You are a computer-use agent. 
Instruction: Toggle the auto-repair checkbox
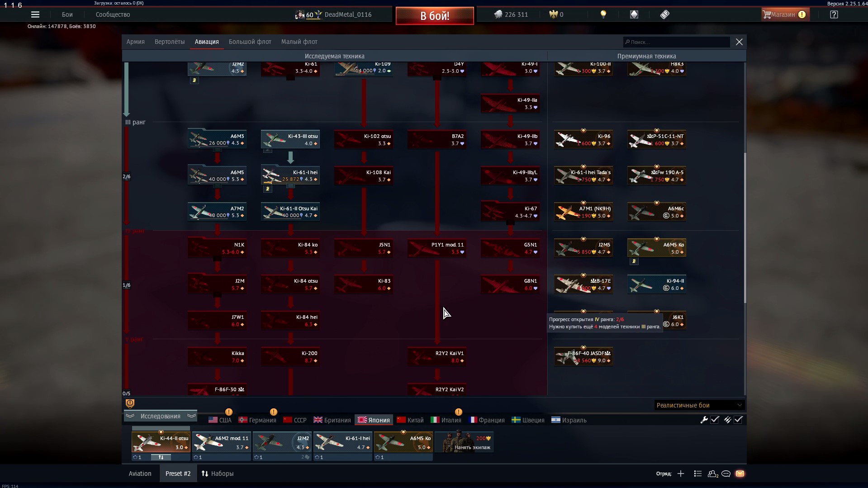(x=715, y=420)
